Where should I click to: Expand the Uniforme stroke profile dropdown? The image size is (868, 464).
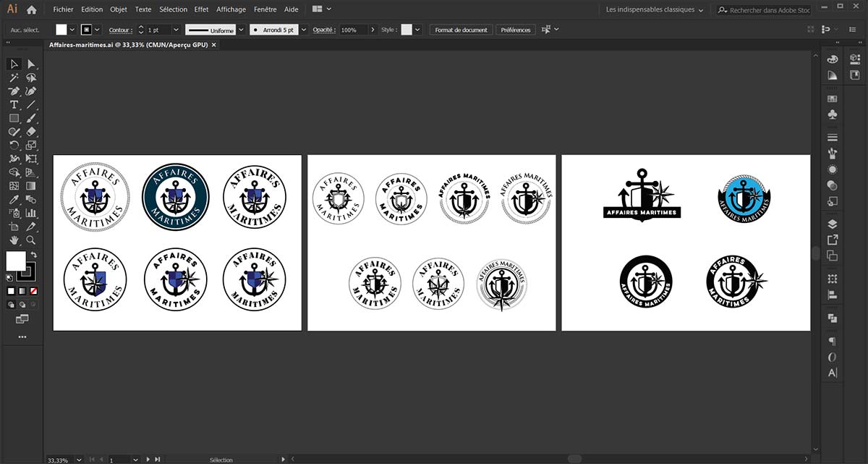point(242,30)
